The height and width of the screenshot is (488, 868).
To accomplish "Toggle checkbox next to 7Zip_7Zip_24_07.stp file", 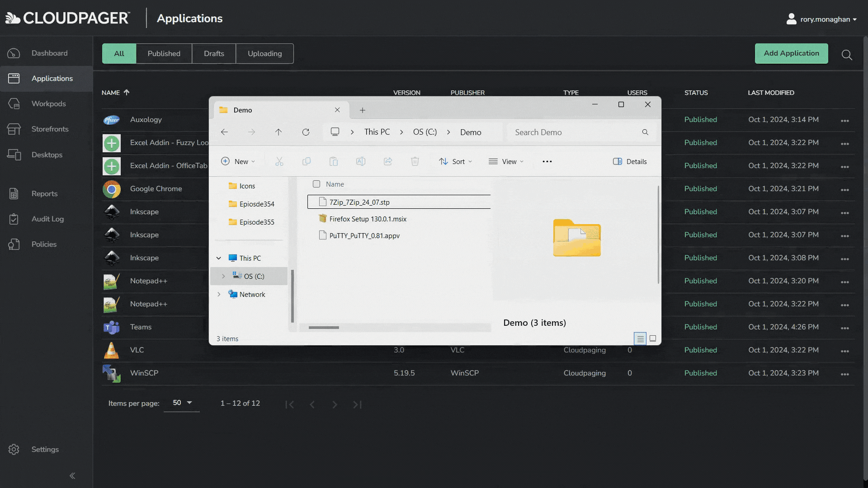I will tap(316, 202).
